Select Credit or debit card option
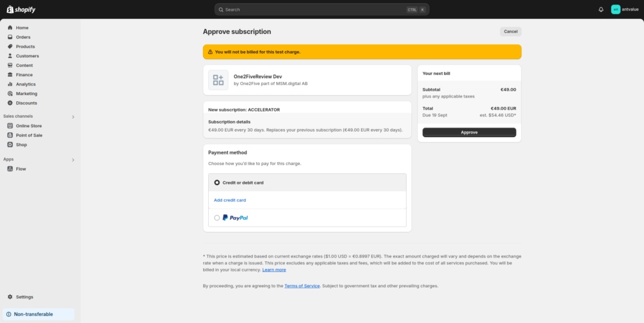This screenshot has height=323, width=644. pyautogui.click(x=217, y=183)
